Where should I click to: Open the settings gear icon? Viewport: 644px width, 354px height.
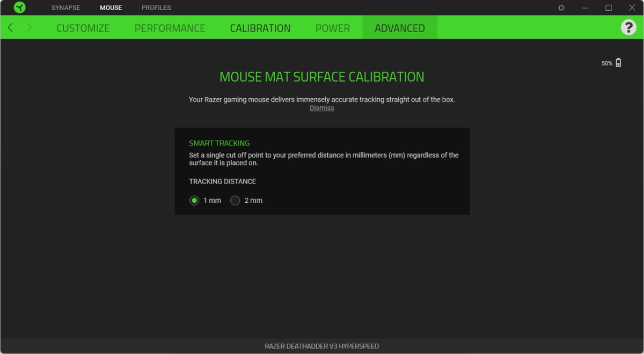tap(561, 8)
